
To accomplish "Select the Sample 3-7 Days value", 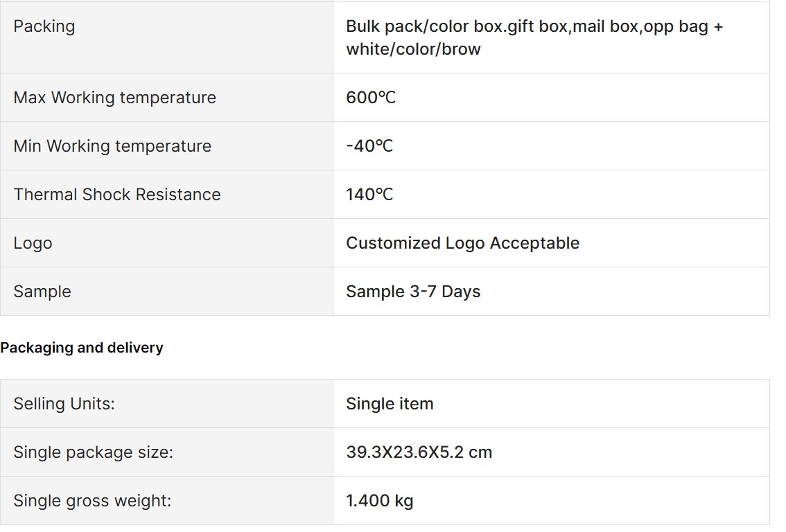I will [413, 292].
